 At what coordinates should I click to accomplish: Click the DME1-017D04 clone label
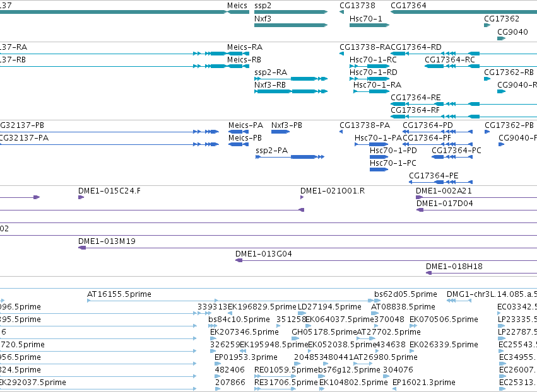point(444,204)
